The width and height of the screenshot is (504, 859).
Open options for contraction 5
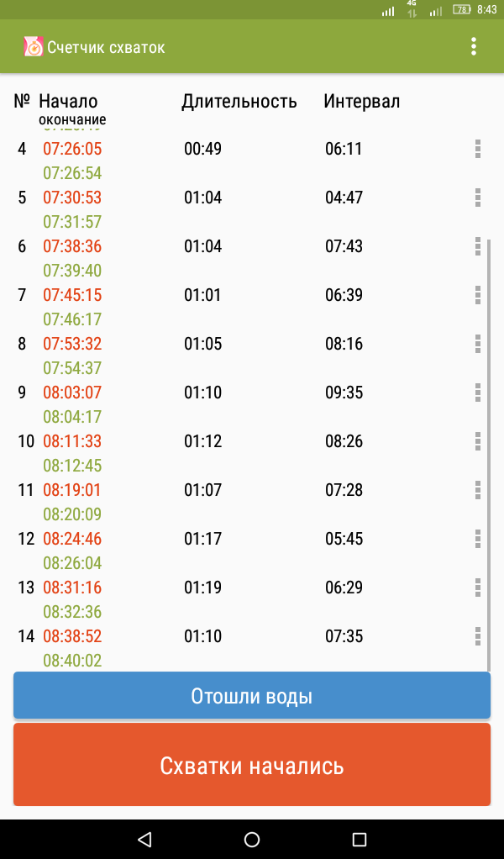pyautogui.click(x=478, y=198)
